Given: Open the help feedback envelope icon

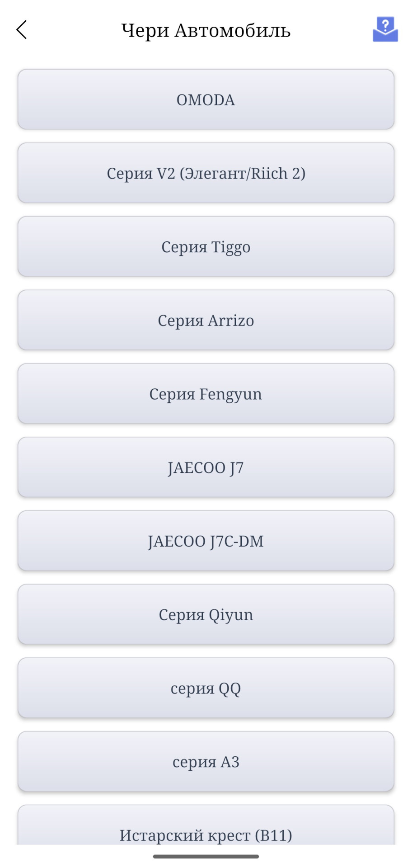Looking at the screenshot, I should pos(385,29).
